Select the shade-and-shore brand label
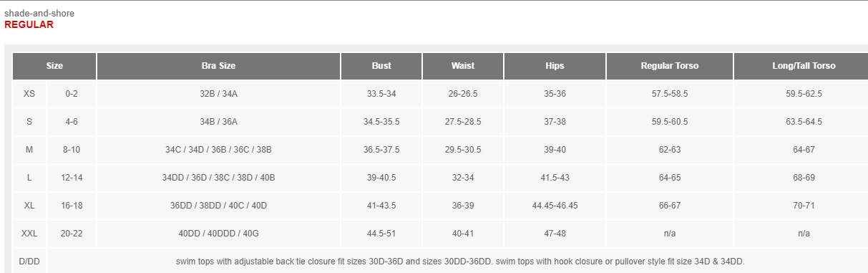The height and width of the screenshot is (273, 868). pyautogui.click(x=39, y=13)
